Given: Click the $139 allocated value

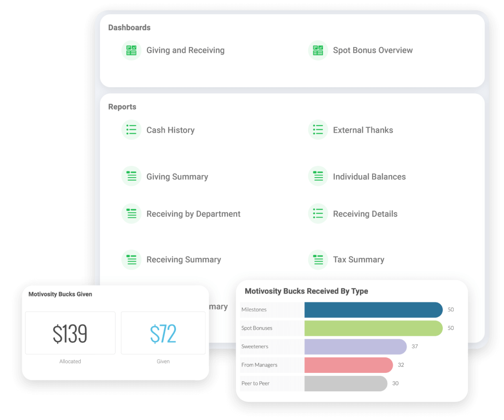Looking at the screenshot, I should 70,334.
